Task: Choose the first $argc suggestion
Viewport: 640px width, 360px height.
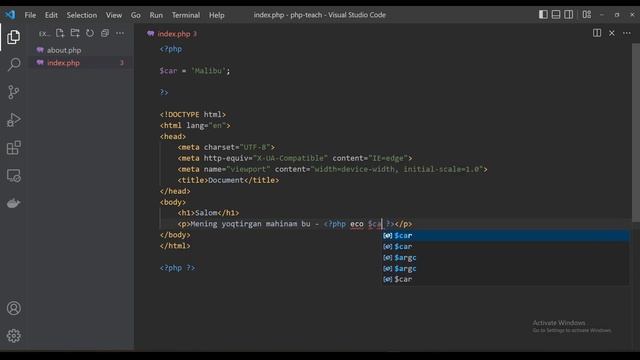Action: 505,258
